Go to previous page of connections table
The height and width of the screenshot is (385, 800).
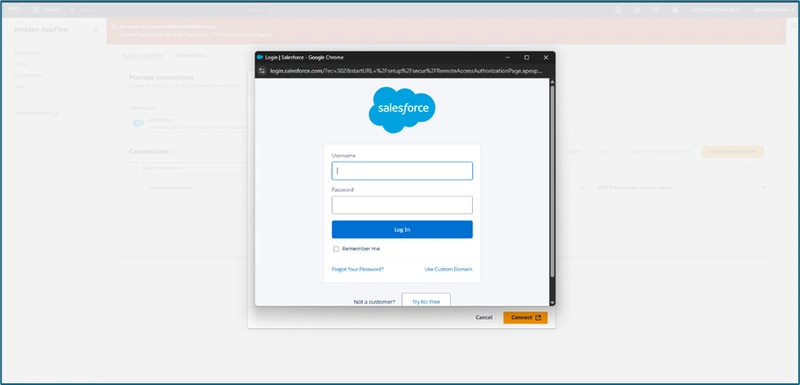739,168
